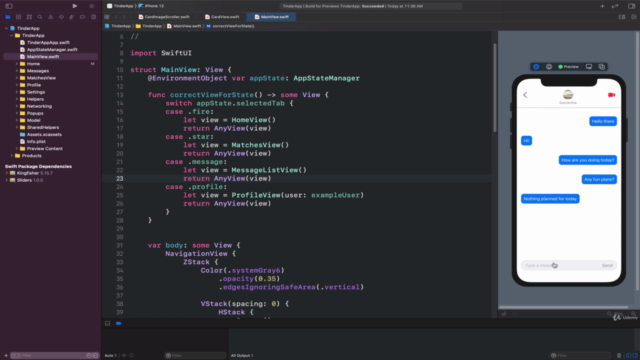Go forward in editor history
The image size is (640, 360).
(124, 17)
